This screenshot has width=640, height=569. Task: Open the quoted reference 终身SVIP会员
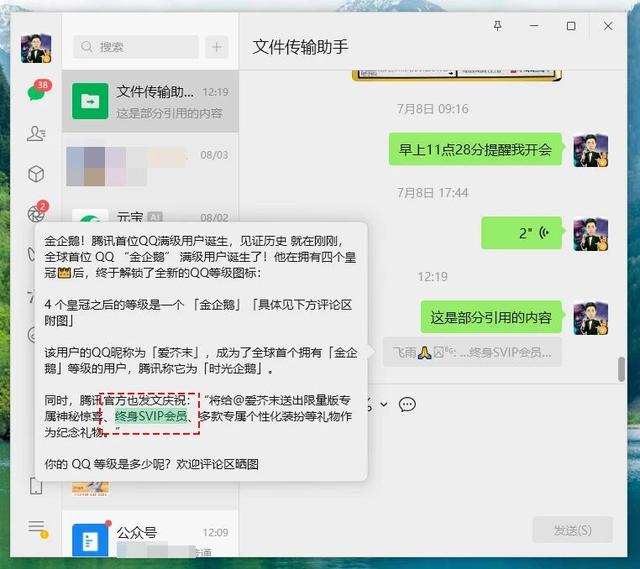[472, 352]
